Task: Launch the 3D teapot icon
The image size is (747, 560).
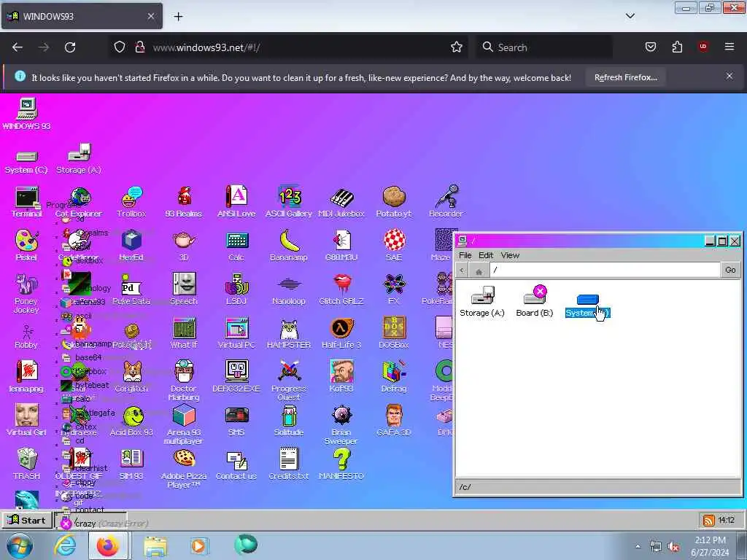Action: tap(184, 246)
